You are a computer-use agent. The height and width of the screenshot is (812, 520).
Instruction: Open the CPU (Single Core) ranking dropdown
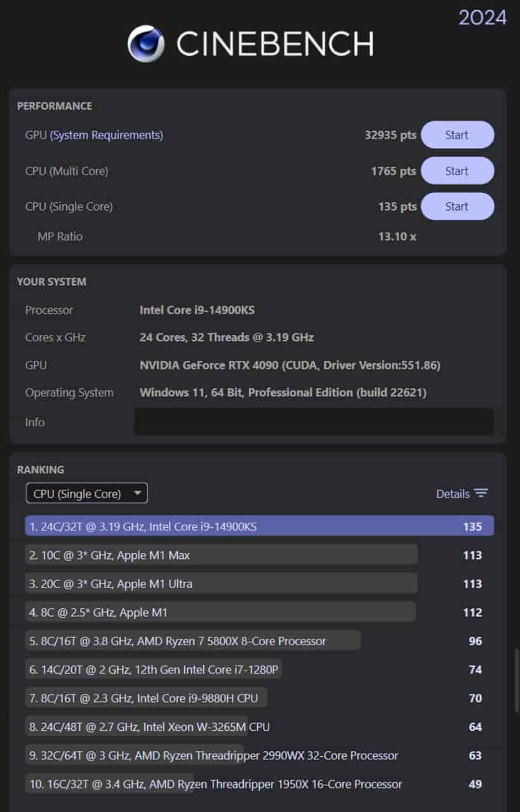pos(86,493)
